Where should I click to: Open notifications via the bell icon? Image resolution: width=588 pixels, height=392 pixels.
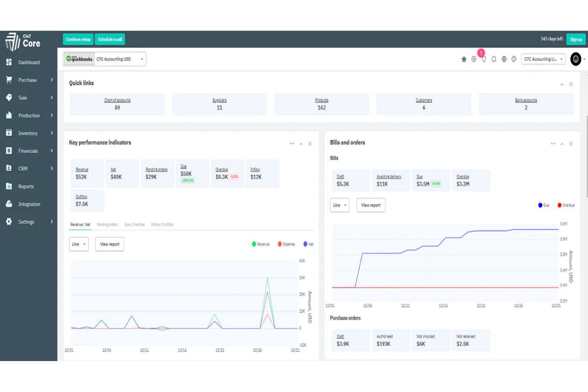click(x=494, y=59)
